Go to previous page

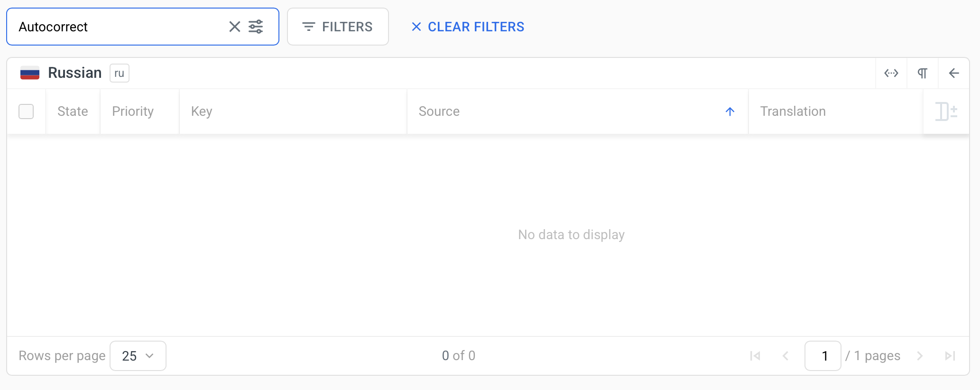(x=786, y=356)
